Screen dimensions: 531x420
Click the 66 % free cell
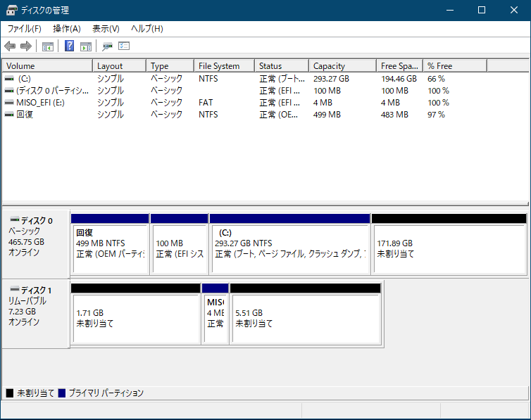[436, 79]
